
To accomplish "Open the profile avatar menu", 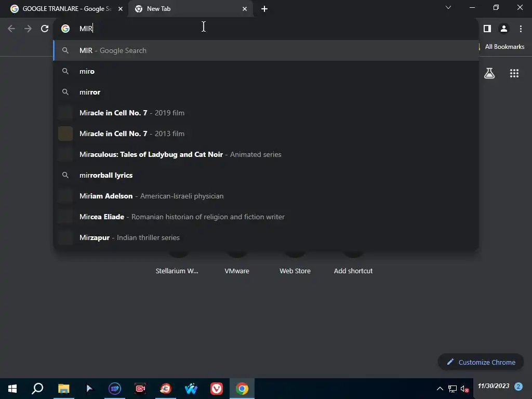I will coord(504,29).
